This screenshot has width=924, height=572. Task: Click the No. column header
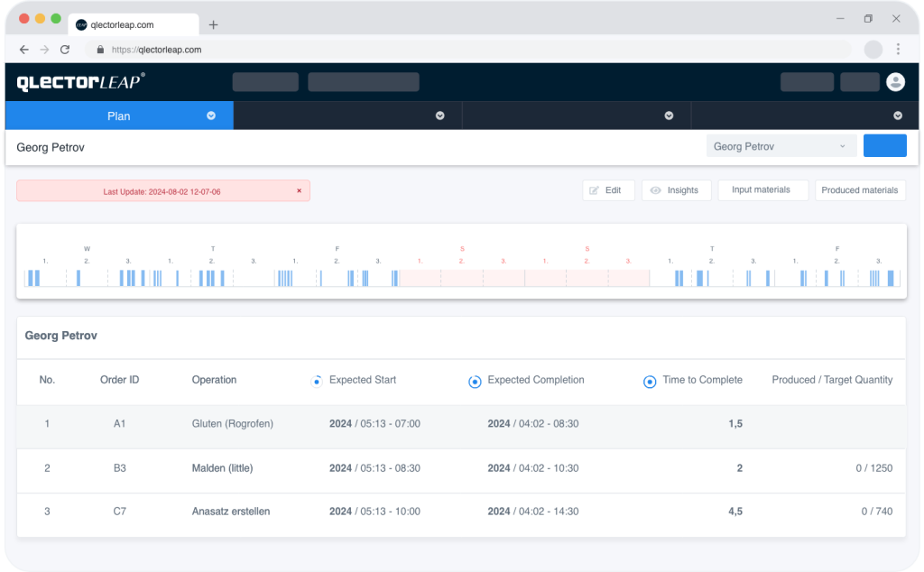tap(47, 380)
